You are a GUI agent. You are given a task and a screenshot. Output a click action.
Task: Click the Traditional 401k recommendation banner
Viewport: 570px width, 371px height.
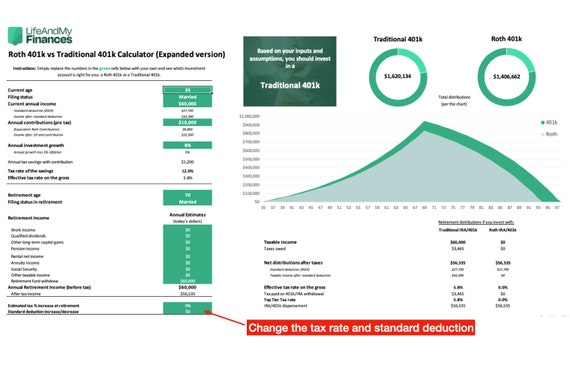[290, 71]
